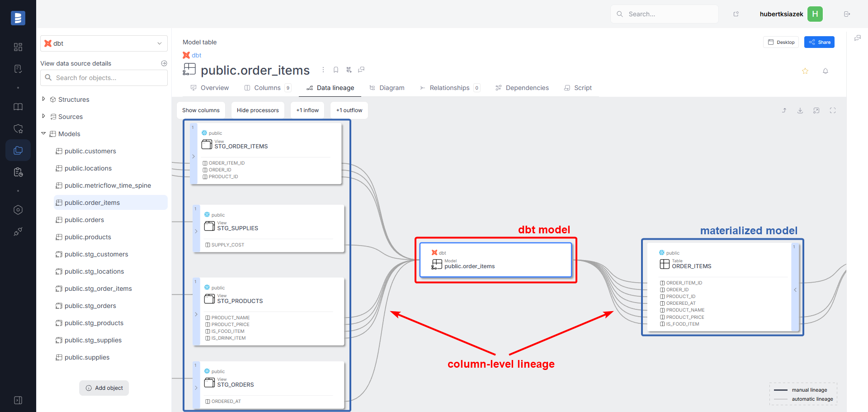Expand STG_SUPPLIES node chevron

coord(196,231)
